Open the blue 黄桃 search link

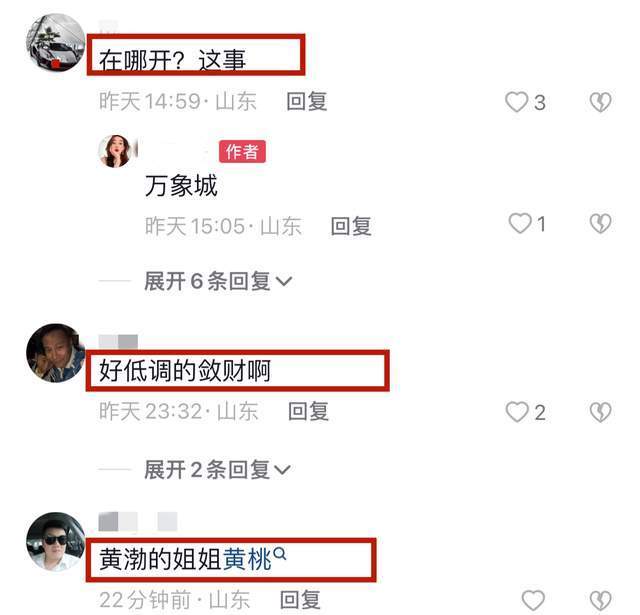(247, 559)
